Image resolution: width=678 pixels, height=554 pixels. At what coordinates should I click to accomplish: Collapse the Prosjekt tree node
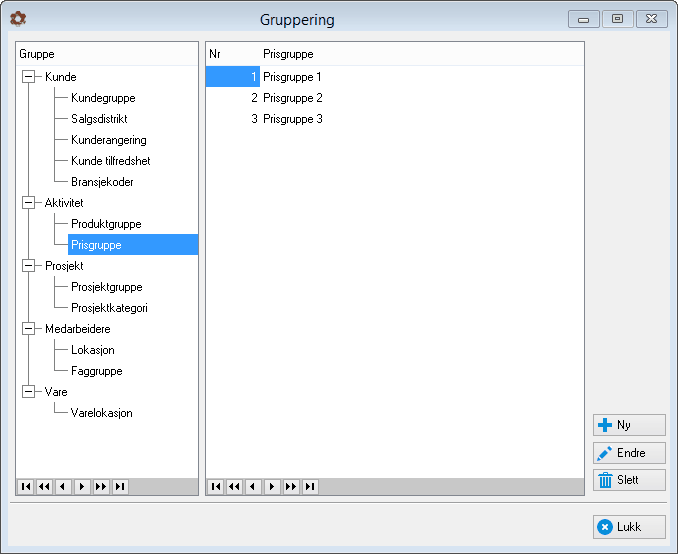coord(29,266)
